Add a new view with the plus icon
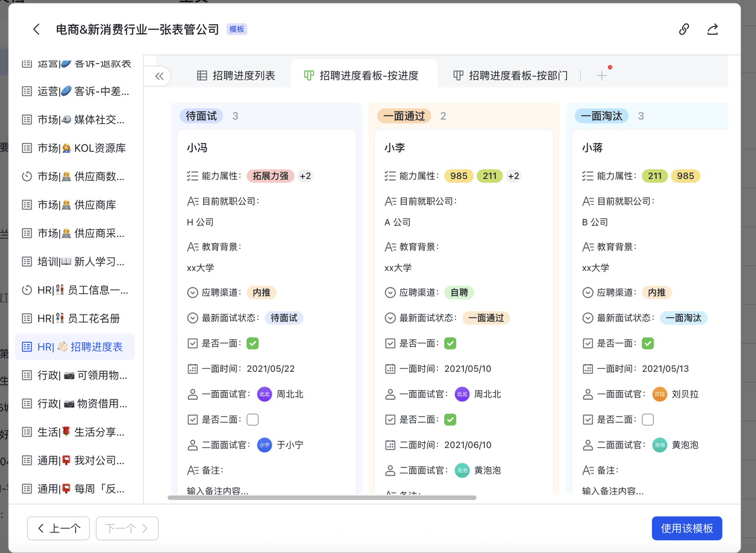This screenshot has width=756, height=553. tap(601, 76)
